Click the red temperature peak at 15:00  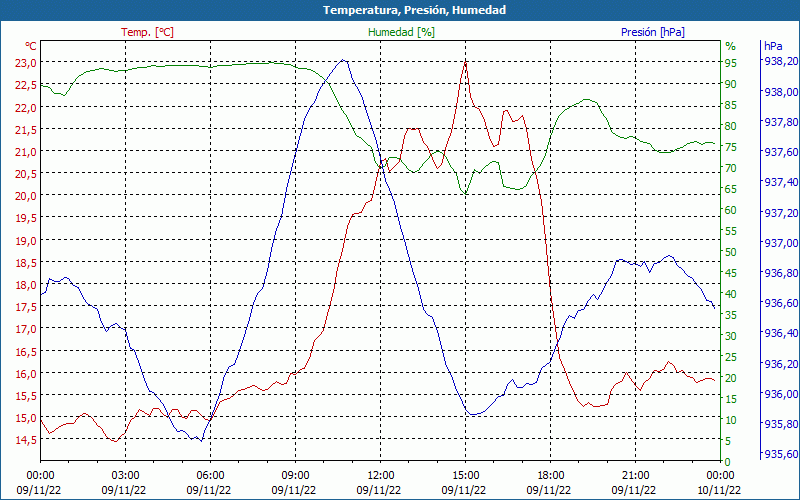(x=465, y=62)
